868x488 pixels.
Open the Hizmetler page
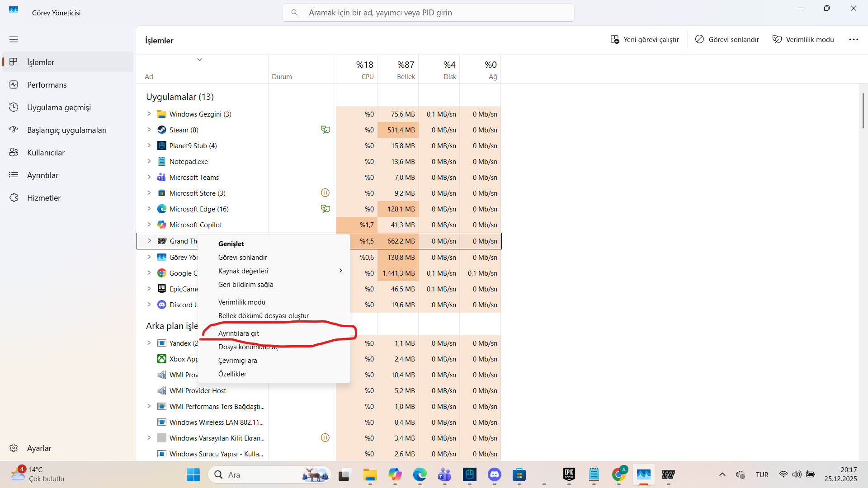tap(68, 198)
